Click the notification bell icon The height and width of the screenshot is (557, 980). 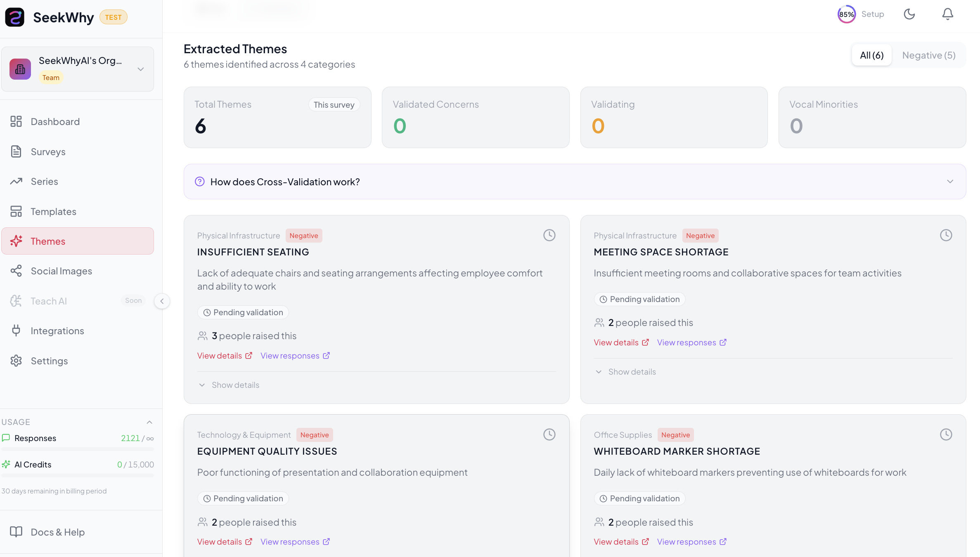click(947, 14)
